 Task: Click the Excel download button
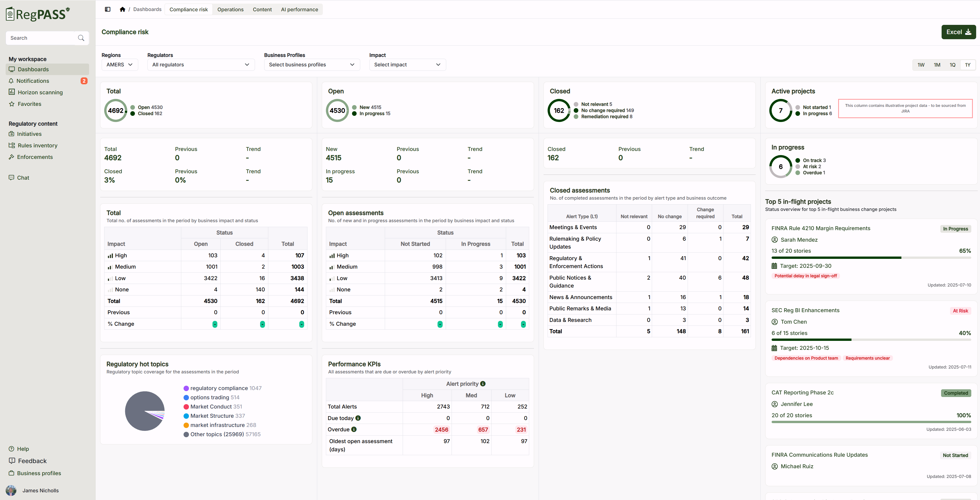click(958, 32)
